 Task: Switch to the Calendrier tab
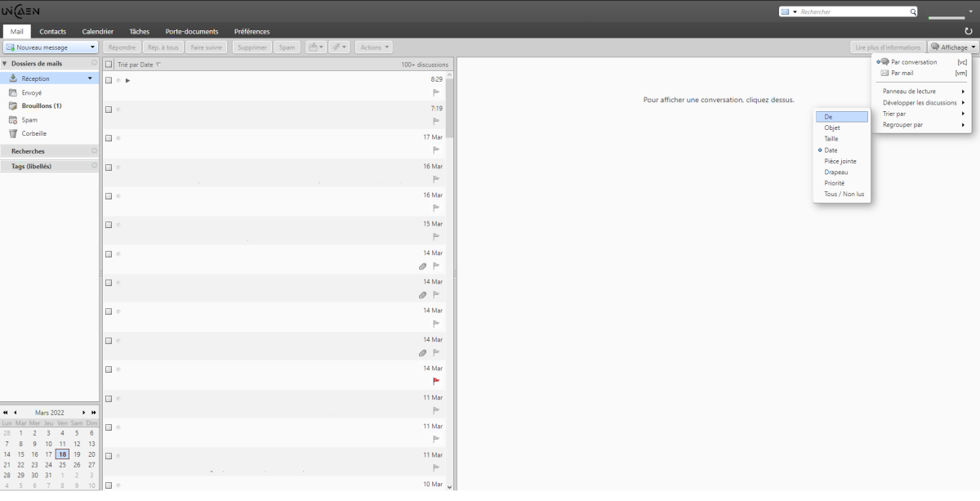point(97,31)
